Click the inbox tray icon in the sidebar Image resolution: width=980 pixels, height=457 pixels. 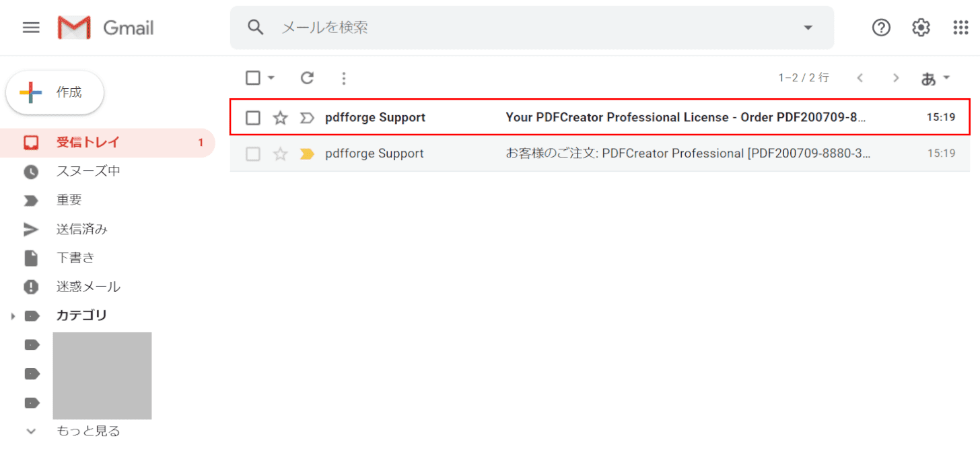tap(31, 143)
